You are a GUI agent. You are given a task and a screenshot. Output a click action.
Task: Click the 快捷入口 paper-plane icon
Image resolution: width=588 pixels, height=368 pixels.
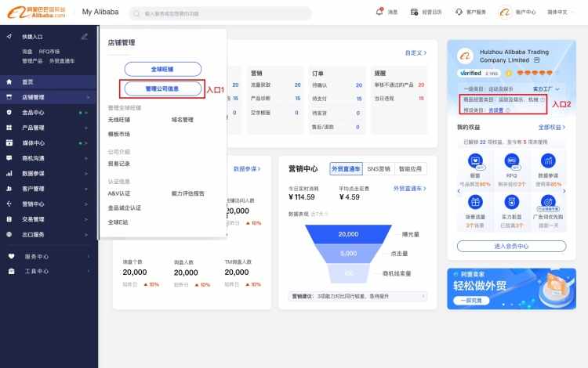[9, 36]
